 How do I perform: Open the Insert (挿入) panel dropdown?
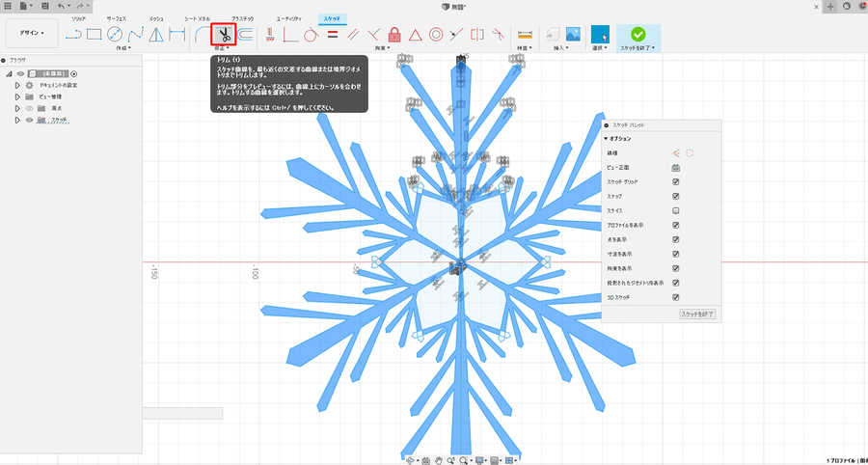pos(562,48)
